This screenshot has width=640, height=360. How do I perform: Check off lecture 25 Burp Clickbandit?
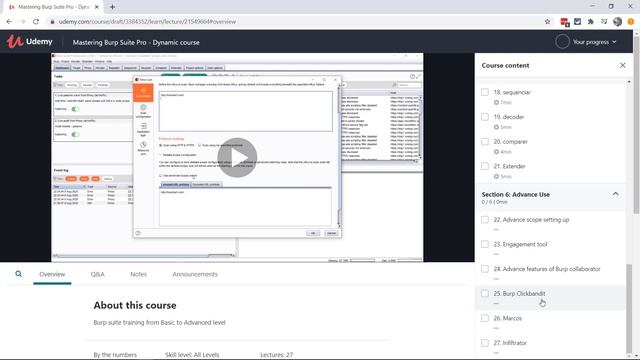pyautogui.click(x=484, y=293)
